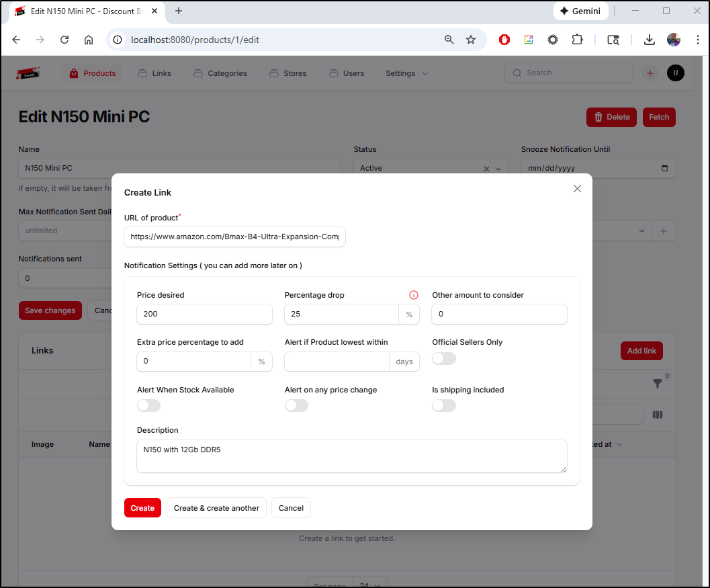
Task: Toggle Is shipping included switch
Action: 444,406
